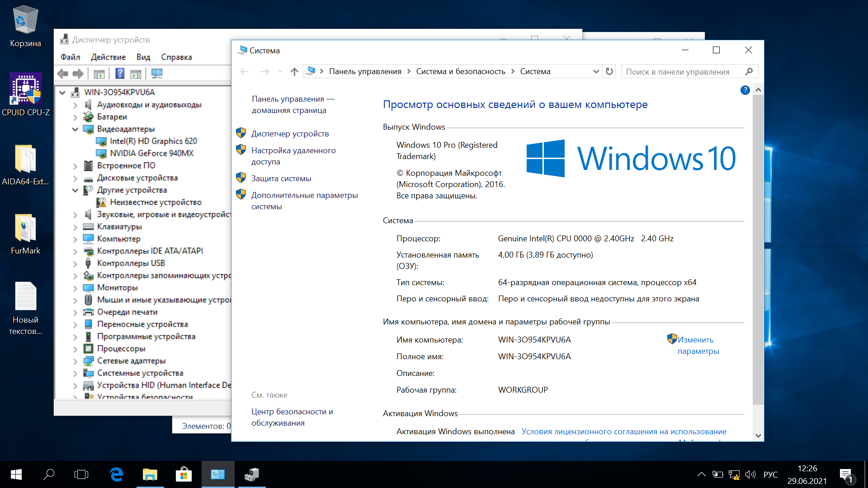
Task: Open the Recycle Bin desktop icon
Action: click(x=25, y=26)
